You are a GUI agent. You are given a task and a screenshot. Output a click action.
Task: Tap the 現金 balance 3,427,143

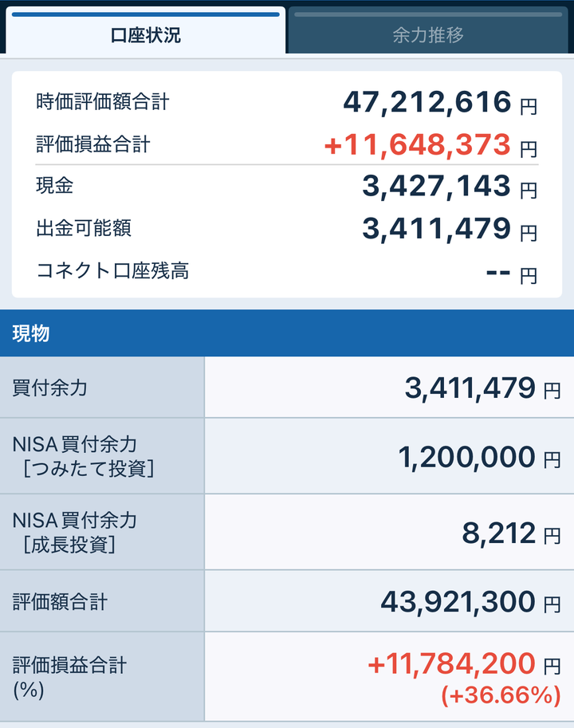[436, 186]
